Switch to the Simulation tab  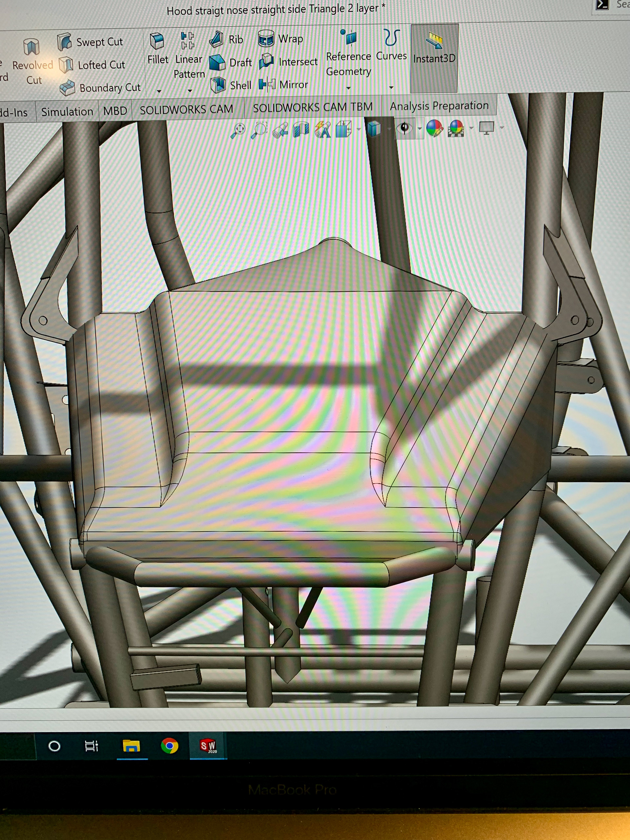click(x=67, y=112)
